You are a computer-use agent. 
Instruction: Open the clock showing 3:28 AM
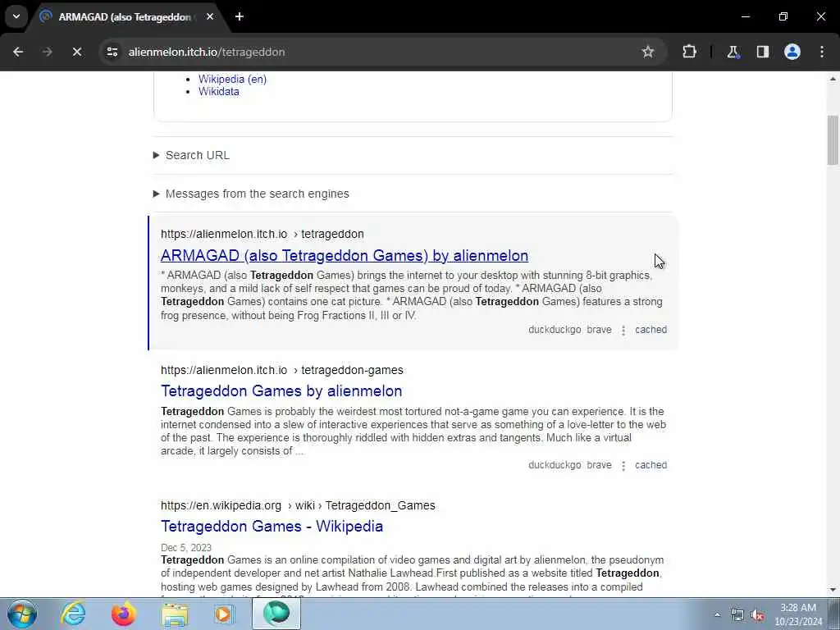pos(797,614)
